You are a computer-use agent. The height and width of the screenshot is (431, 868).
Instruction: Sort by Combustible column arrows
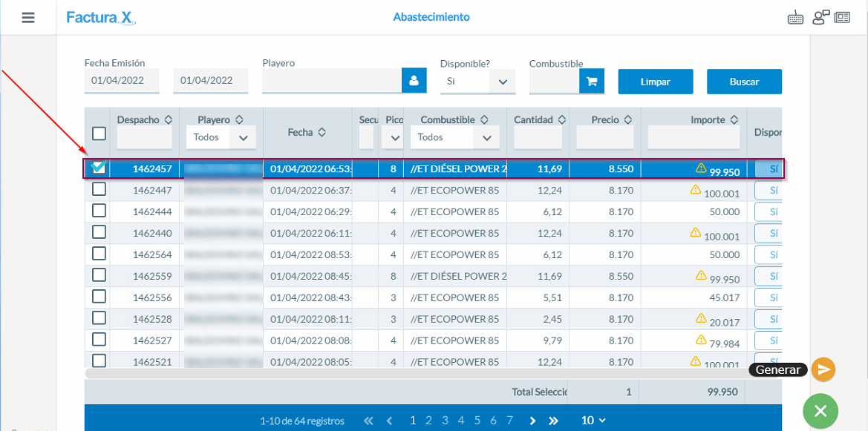[484, 119]
